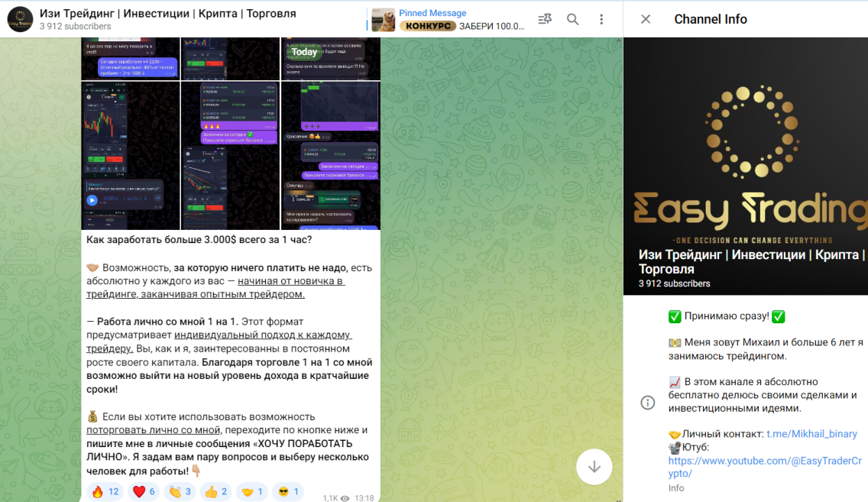Click the Channel Info panel title

pyautogui.click(x=711, y=19)
